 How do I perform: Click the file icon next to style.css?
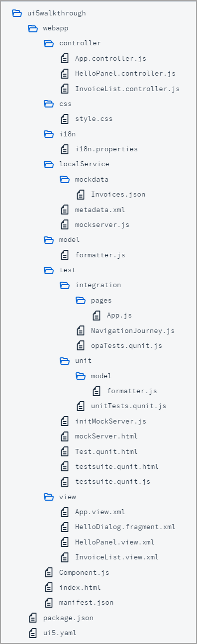pos(65,119)
